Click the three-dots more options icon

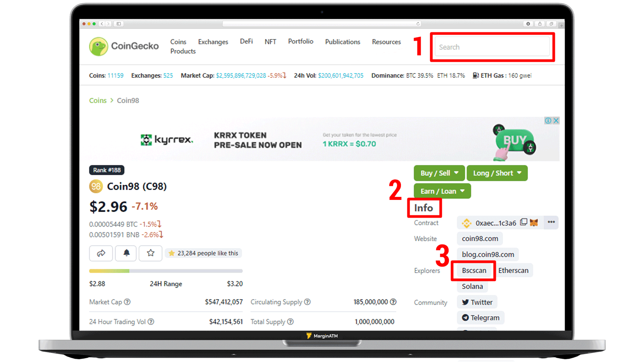click(x=551, y=222)
